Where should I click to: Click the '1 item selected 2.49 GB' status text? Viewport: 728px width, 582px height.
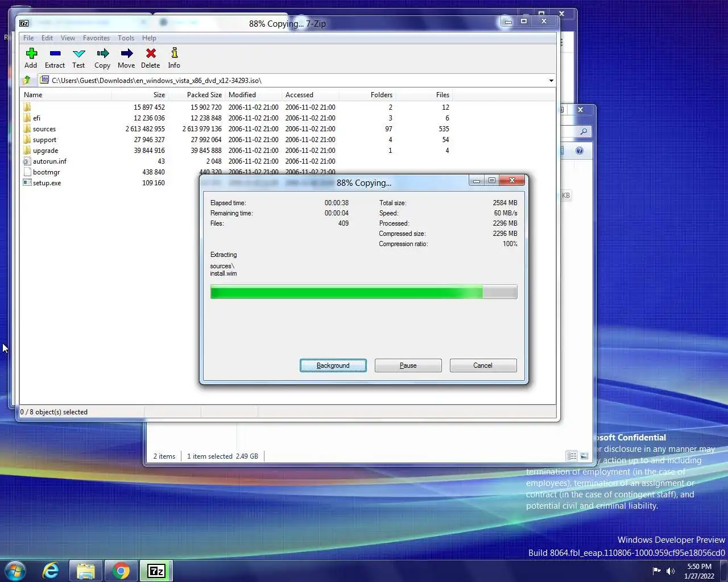(x=222, y=456)
